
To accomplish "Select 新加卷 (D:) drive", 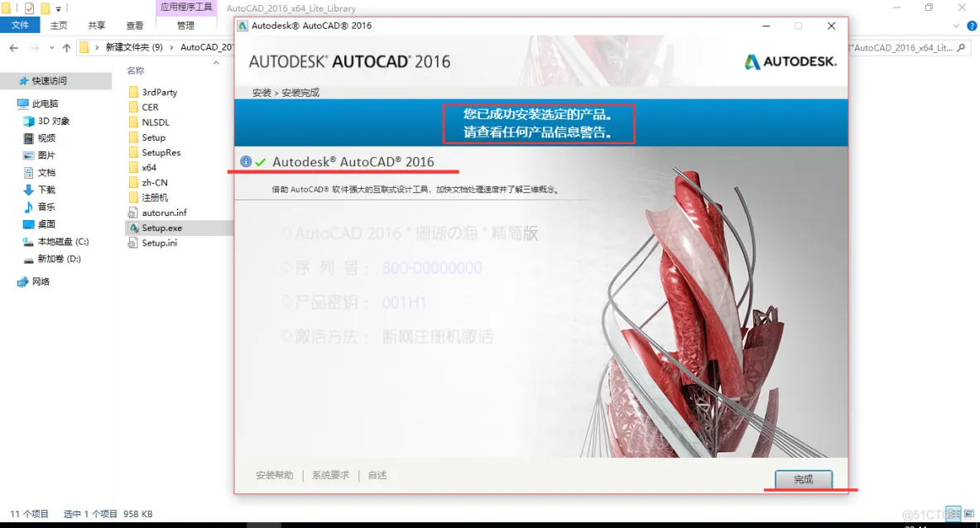I will [59, 259].
